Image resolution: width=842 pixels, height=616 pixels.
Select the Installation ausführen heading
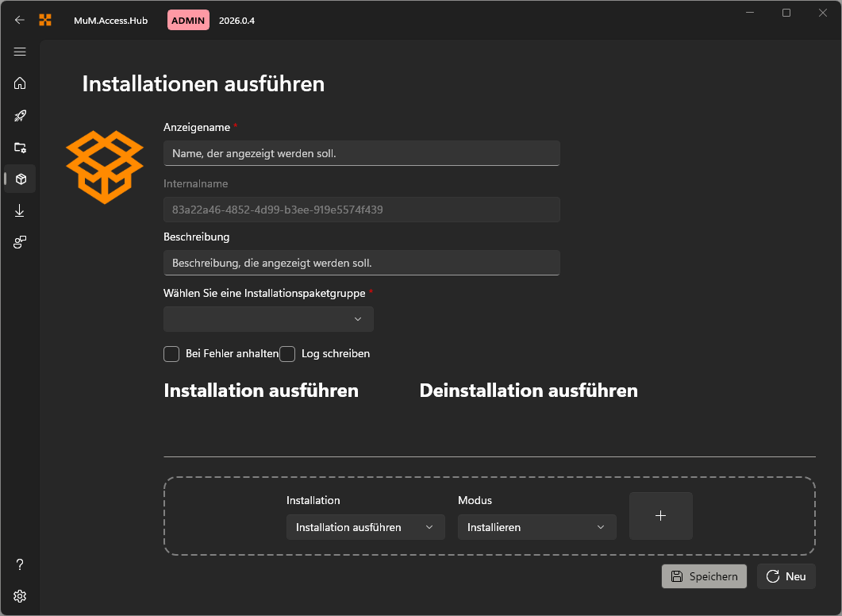click(x=261, y=391)
